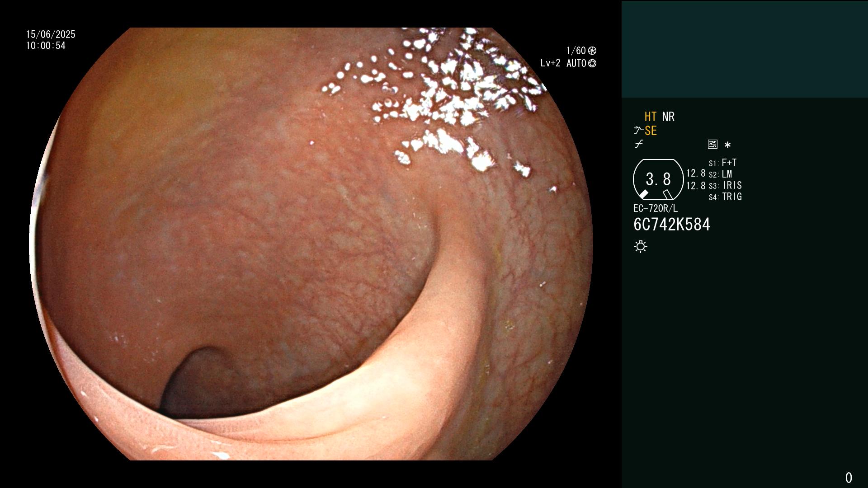Click the filled left channel marker in scope diagram
868x488 pixels.
(643, 194)
